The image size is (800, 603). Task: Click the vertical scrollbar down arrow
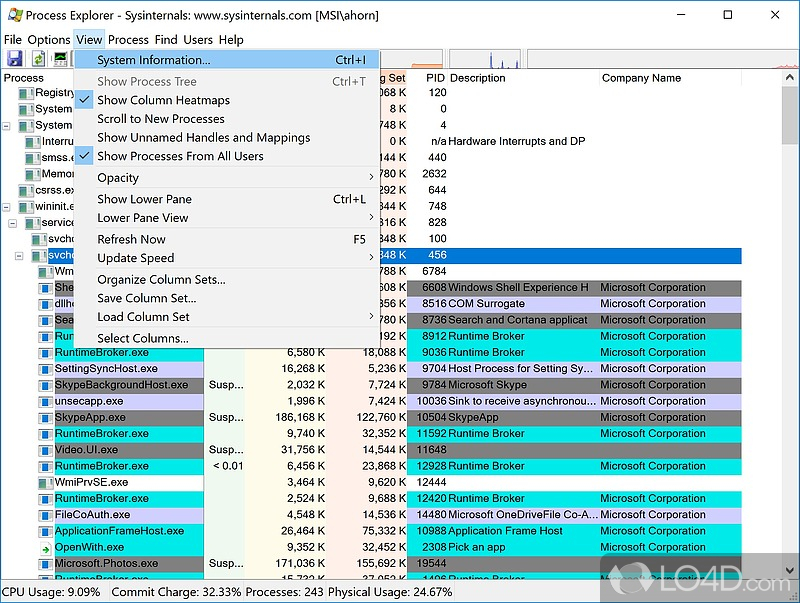click(789, 570)
